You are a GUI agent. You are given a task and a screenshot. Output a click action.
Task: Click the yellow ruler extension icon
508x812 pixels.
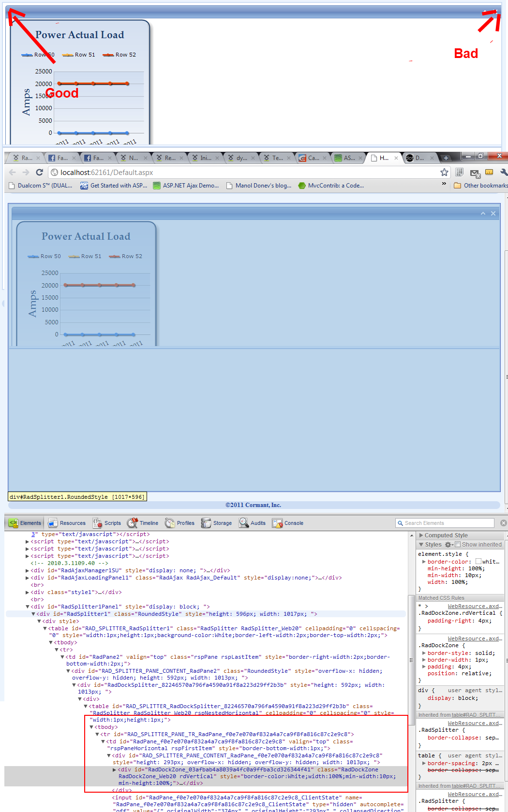(x=489, y=172)
